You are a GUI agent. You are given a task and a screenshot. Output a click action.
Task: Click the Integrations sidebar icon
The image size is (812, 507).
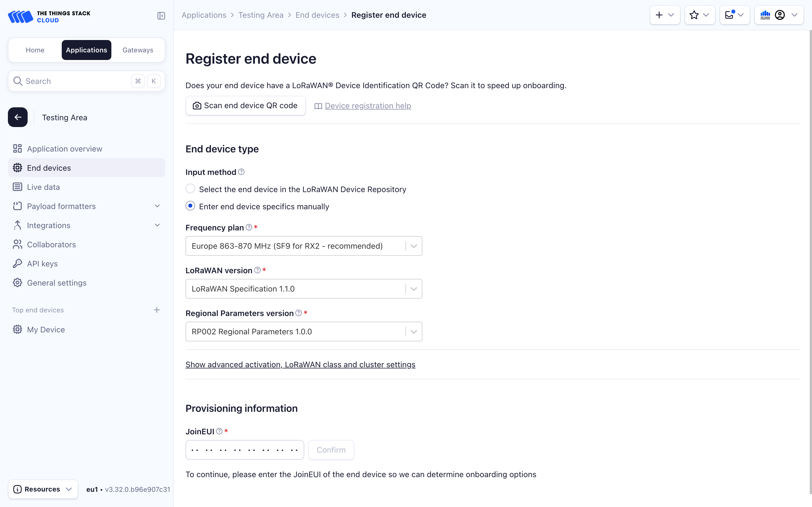[x=17, y=225]
